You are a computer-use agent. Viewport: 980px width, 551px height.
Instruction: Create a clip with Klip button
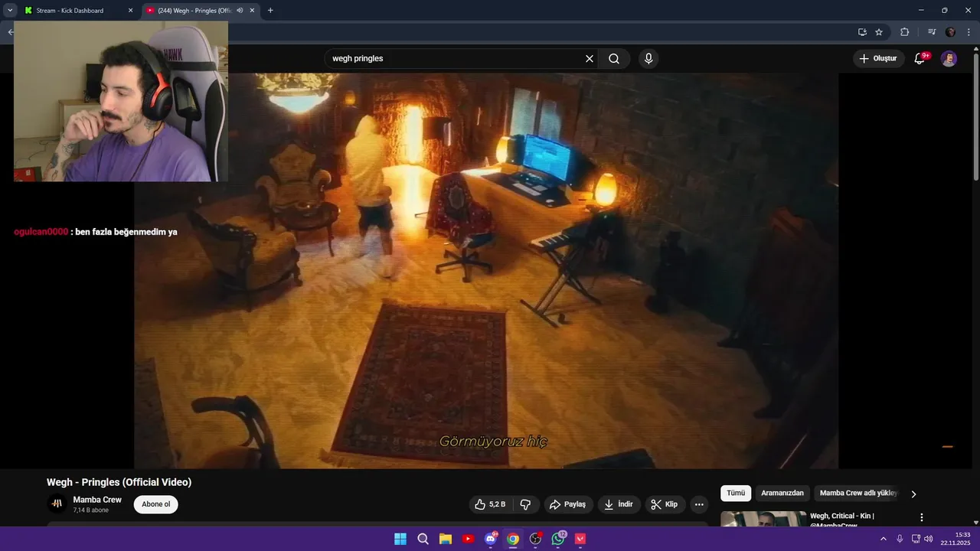click(x=665, y=504)
